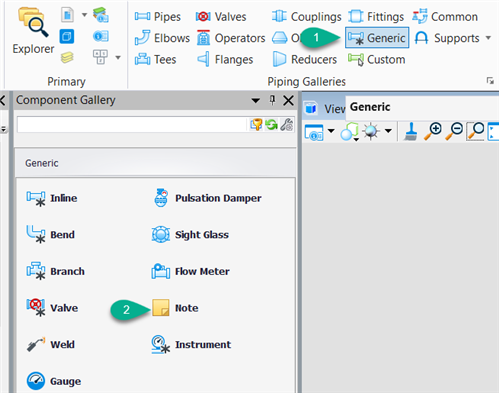
Task: Click the keyboard shortcuts keys icon
Action: tap(100, 57)
